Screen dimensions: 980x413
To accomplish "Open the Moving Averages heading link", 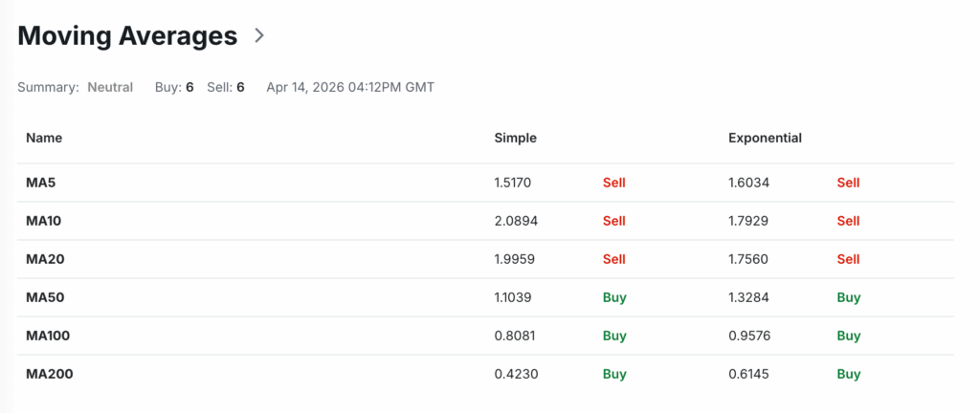I will point(127,36).
